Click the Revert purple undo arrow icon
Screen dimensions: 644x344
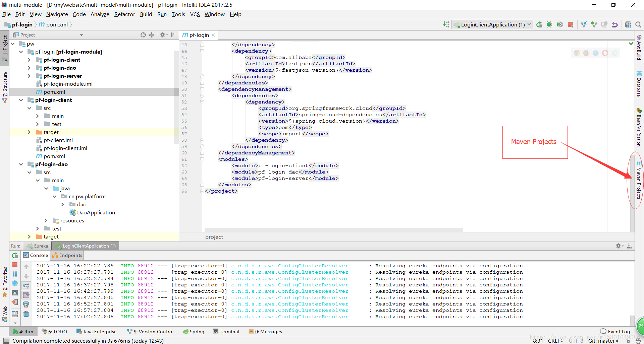click(x=614, y=24)
